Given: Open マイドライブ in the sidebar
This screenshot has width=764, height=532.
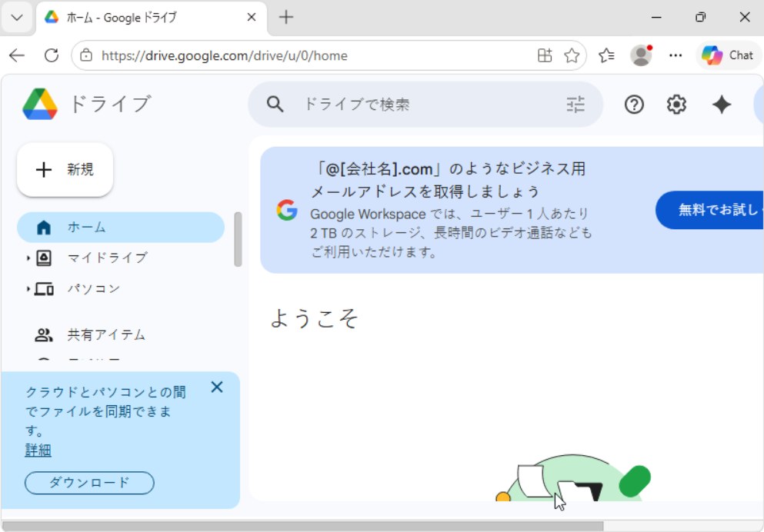Looking at the screenshot, I should point(107,258).
